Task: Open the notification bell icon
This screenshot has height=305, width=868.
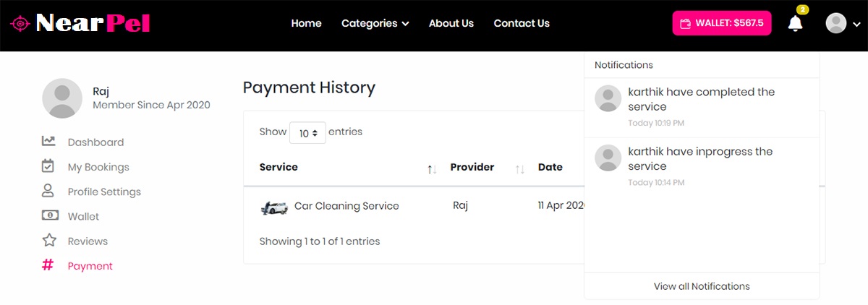Action: (x=795, y=23)
